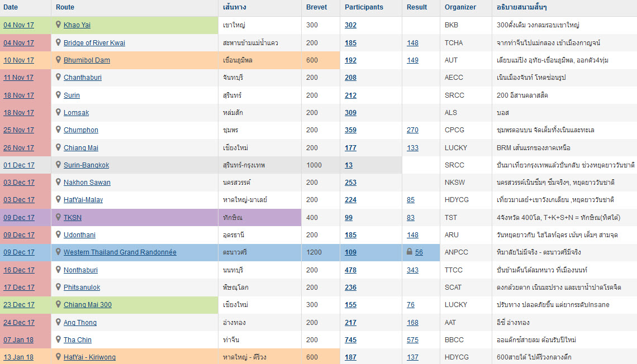
Task: Click map pin for Western Thailand Grand Randonnée
Action: 58,252
